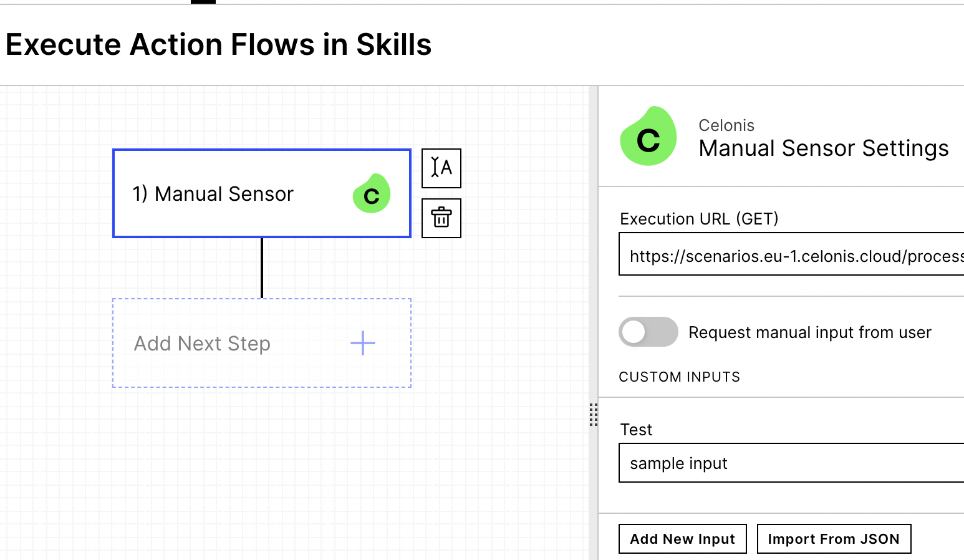The height and width of the screenshot is (560, 964).
Task: Click the Request manual input from user text
Action: (x=810, y=332)
